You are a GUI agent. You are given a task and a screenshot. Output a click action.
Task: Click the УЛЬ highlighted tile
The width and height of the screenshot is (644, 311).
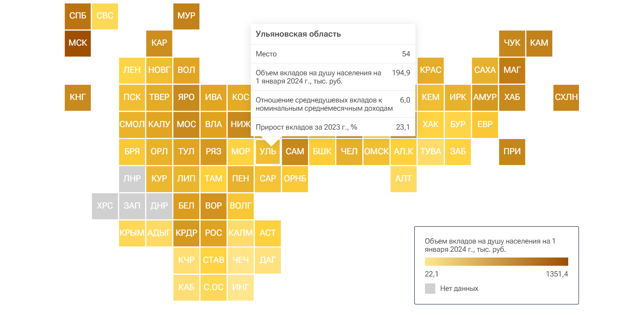point(268,152)
